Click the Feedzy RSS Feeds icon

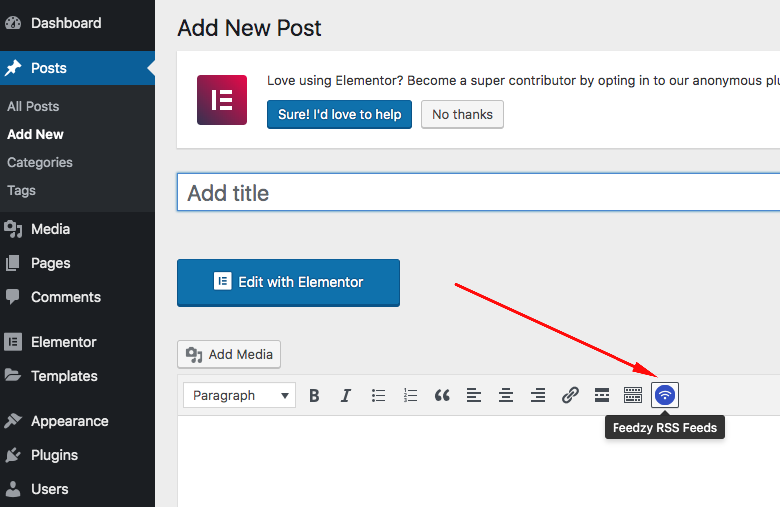click(x=665, y=395)
